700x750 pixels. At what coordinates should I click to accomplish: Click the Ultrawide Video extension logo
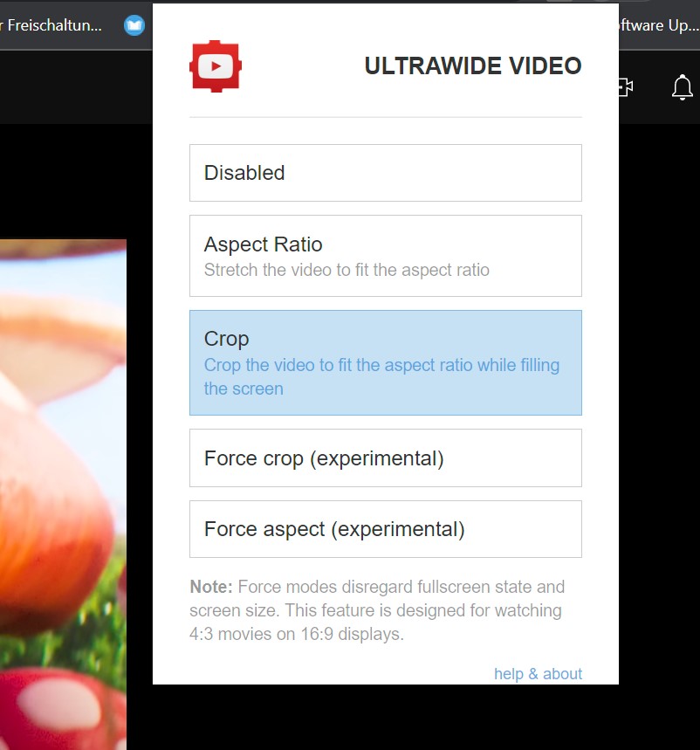tap(216, 66)
